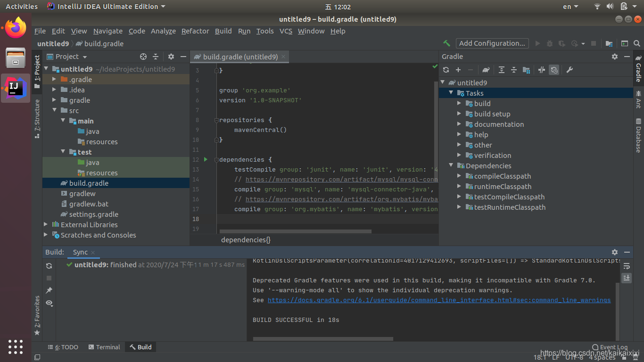Image resolution: width=644 pixels, height=362 pixels.
Task: Reload all Gradle projects icon
Action: click(x=446, y=70)
